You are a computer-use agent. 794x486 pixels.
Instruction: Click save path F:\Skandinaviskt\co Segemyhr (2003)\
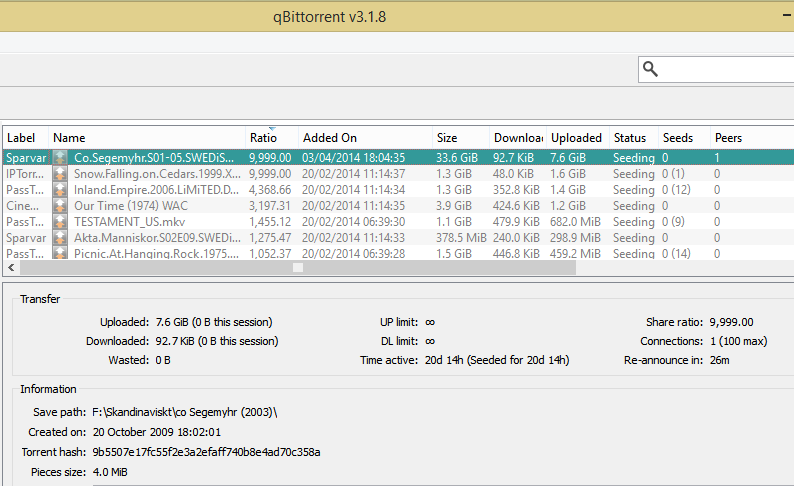[185, 412]
